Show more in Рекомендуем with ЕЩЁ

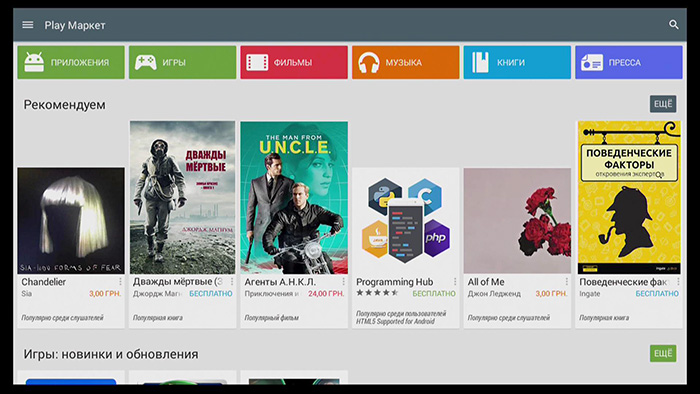click(663, 104)
